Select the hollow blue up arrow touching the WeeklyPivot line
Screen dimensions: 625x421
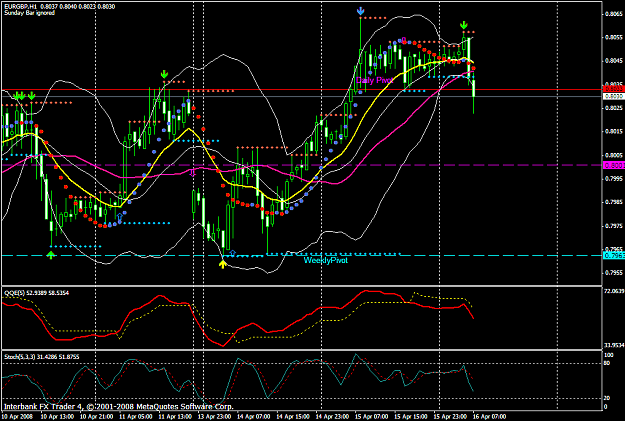tap(233, 253)
